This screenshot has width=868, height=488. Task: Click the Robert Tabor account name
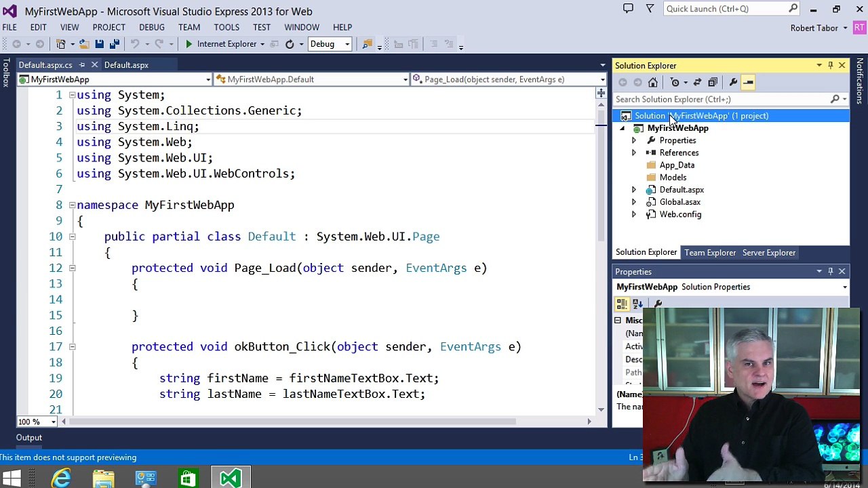coord(814,28)
